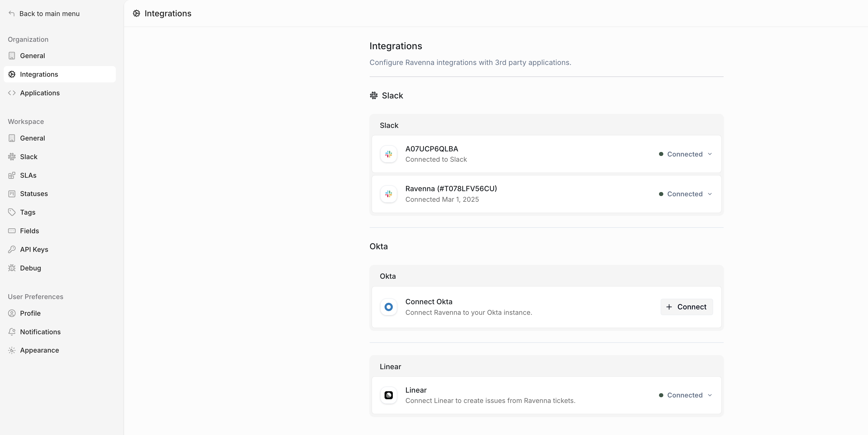Image resolution: width=868 pixels, height=435 pixels.
Task: Click the Statuses board icon
Action: [12, 193]
